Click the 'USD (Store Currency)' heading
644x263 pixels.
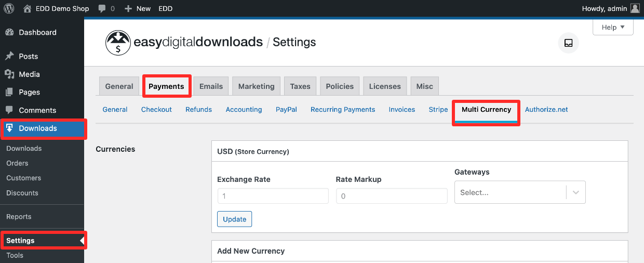click(x=253, y=152)
